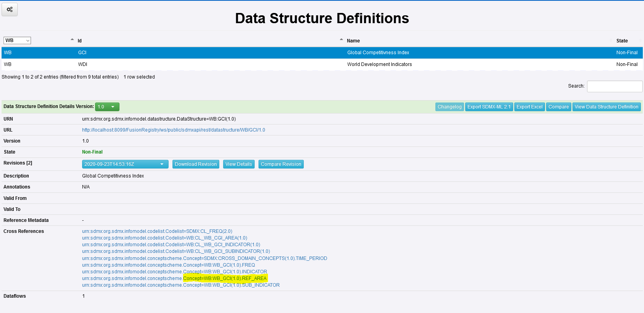Click Compare Revision button
The height and width of the screenshot is (313, 644).
point(281,164)
